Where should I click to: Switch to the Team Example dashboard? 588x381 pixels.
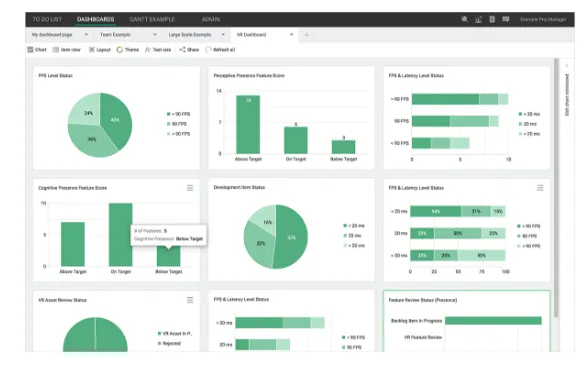[115, 34]
